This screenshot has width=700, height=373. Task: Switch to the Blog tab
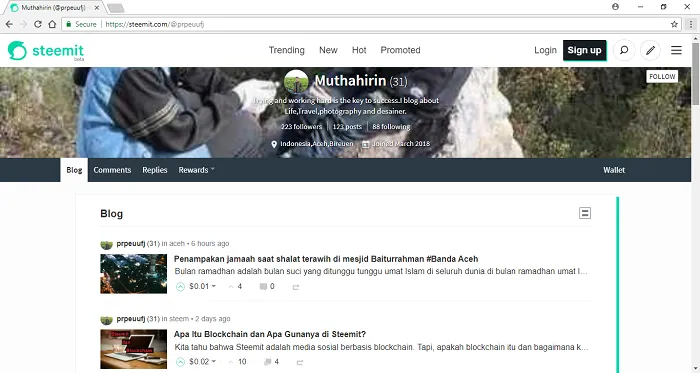coord(74,170)
